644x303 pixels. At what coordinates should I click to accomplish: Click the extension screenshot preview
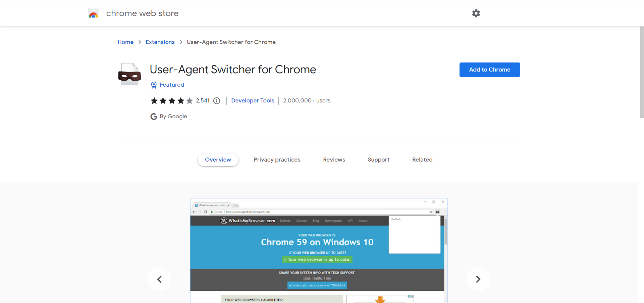pos(319,251)
